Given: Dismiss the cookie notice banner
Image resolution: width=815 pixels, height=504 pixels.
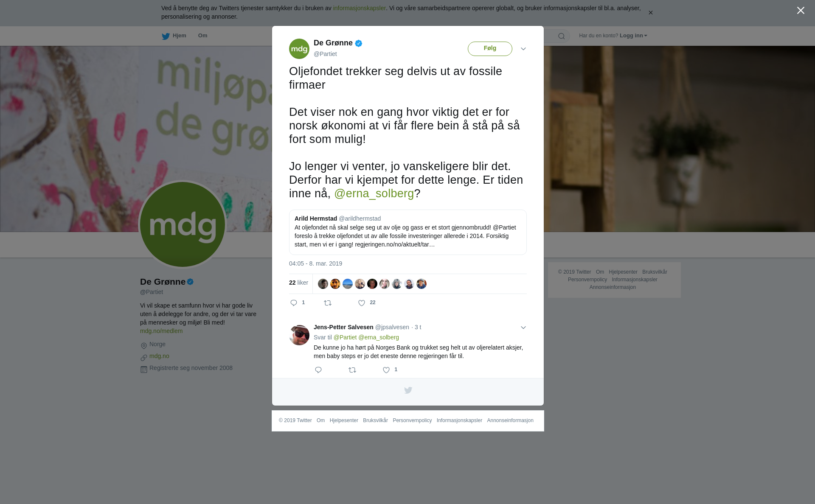Looking at the screenshot, I should 650,13.
